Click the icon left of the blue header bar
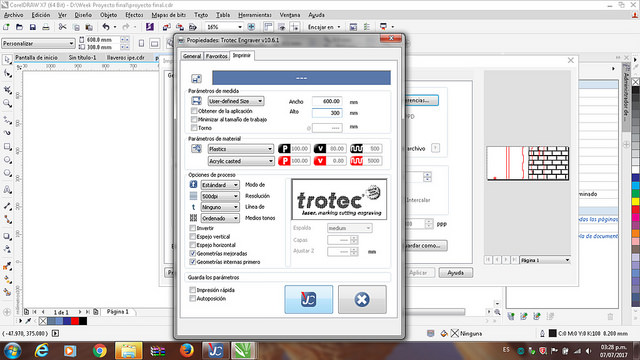 (196, 78)
